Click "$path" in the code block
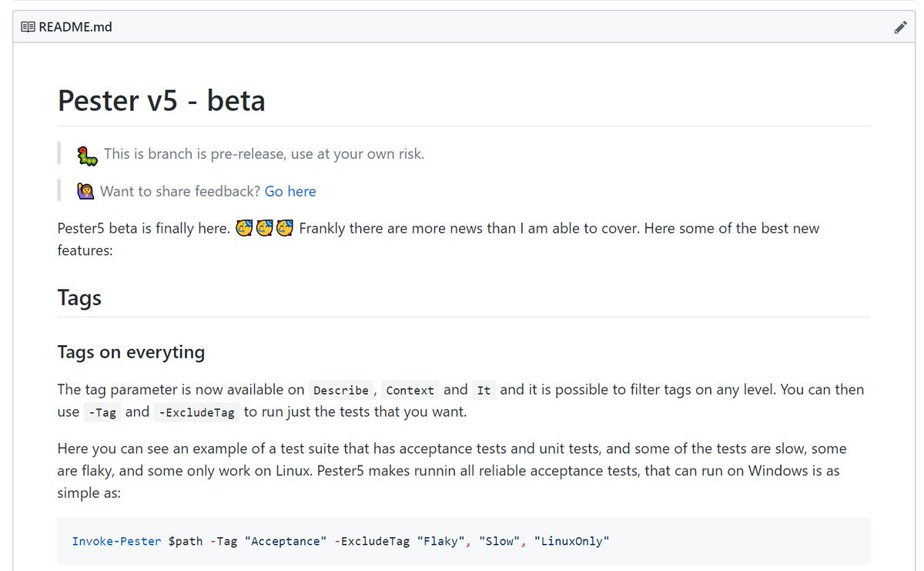The height and width of the screenshot is (571, 924). point(186,541)
